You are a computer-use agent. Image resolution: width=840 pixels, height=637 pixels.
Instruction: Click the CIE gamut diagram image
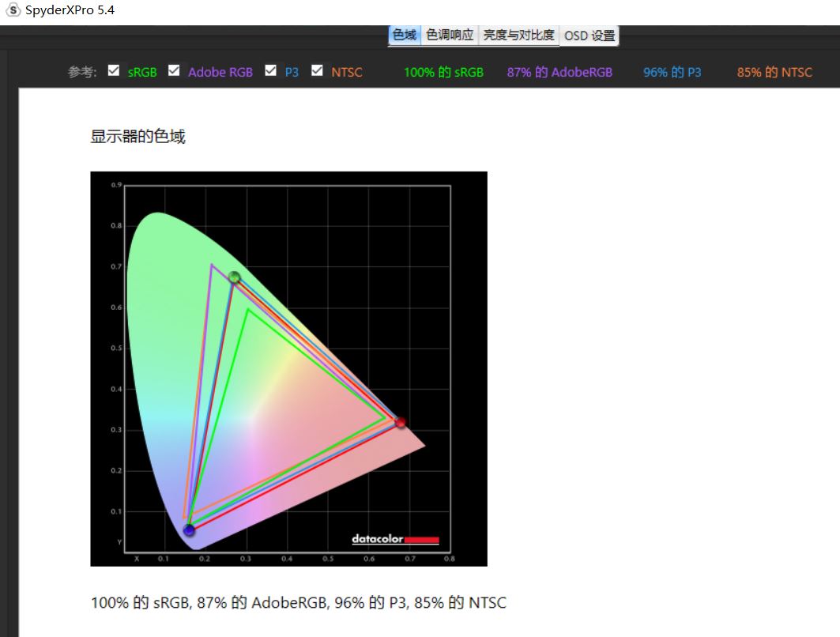coord(288,367)
